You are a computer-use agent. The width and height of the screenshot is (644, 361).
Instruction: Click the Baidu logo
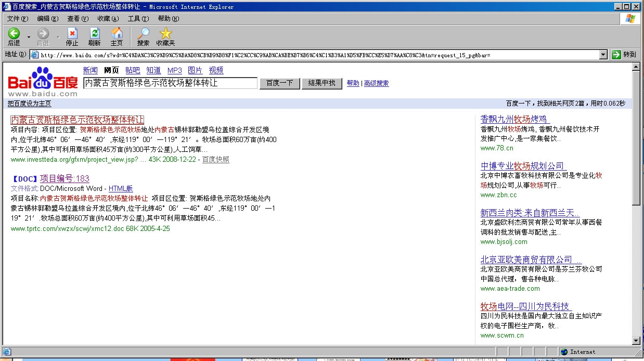point(43,81)
